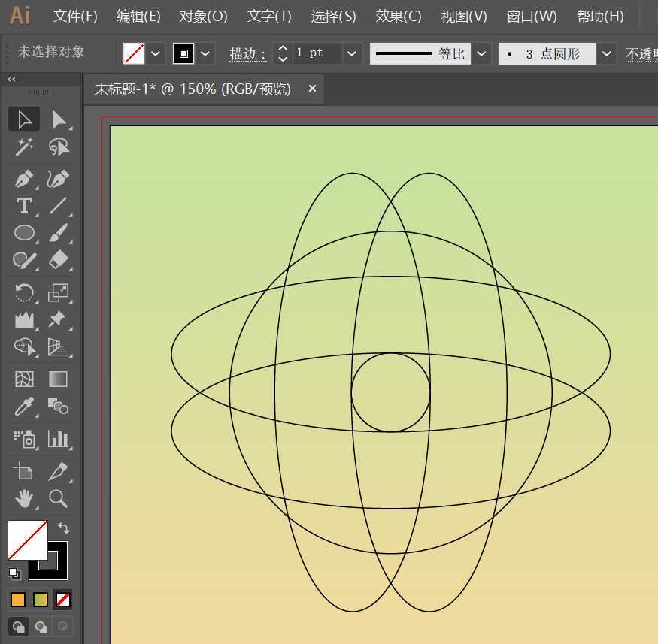Activate the Eraser tool
Screen dimensions: 658x644
pyautogui.click(x=58, y=260)
